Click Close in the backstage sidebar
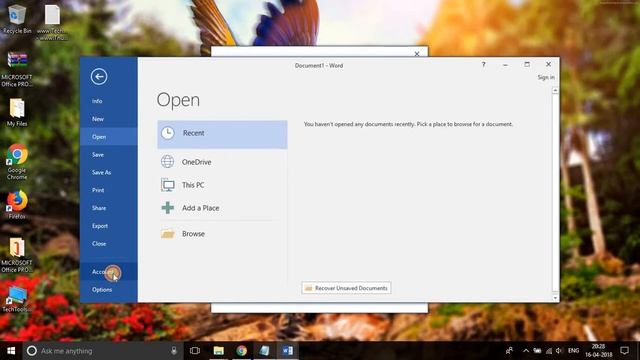This screenshot has width=640, height=360. [109, 244]
